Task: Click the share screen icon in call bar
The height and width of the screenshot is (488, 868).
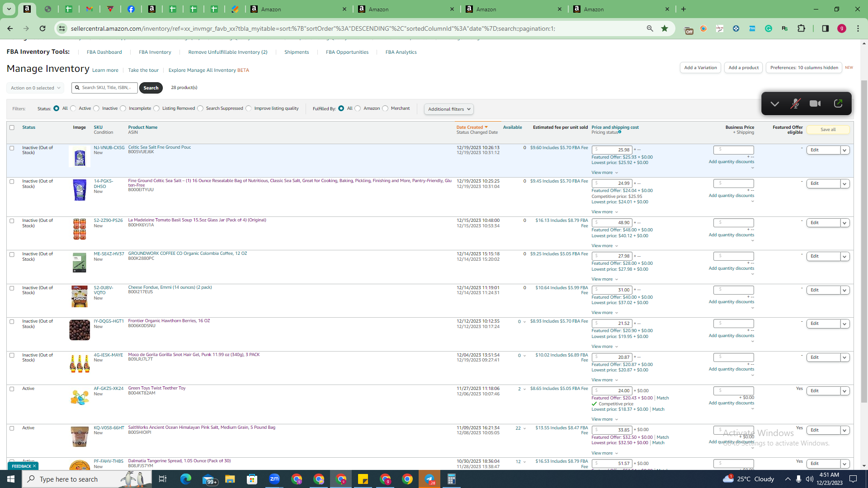Action: point(838,104)
